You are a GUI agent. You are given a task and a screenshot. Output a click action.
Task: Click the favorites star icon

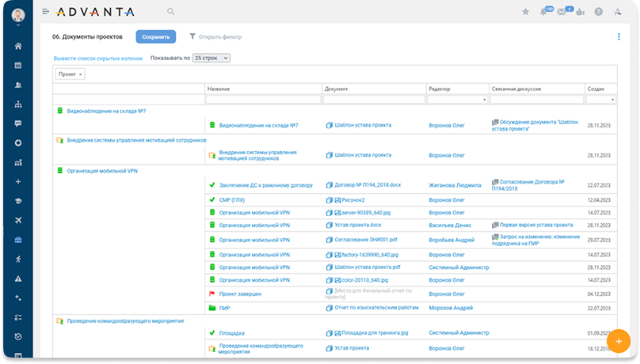(x=525, y=12)
